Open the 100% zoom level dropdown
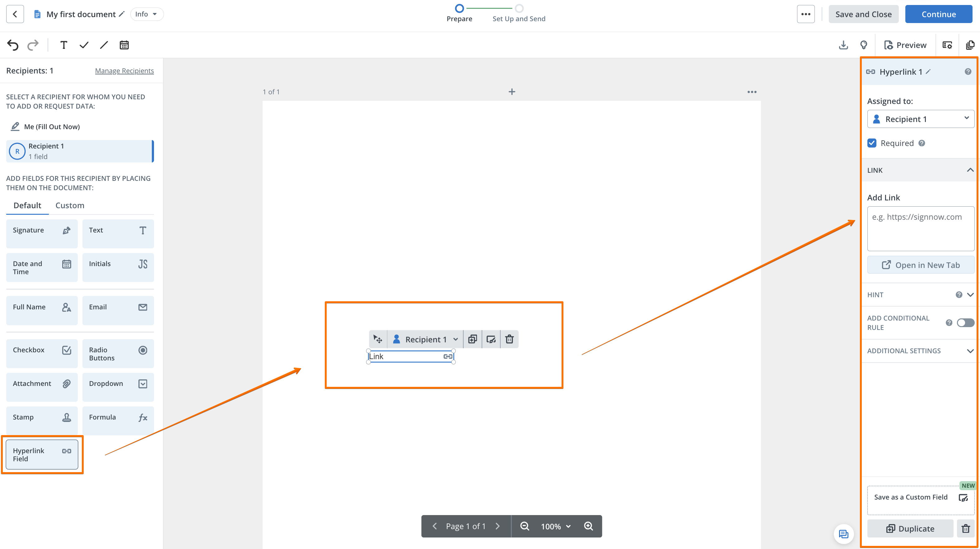Viewport: 980px width, 549px height. pos(555,526)
